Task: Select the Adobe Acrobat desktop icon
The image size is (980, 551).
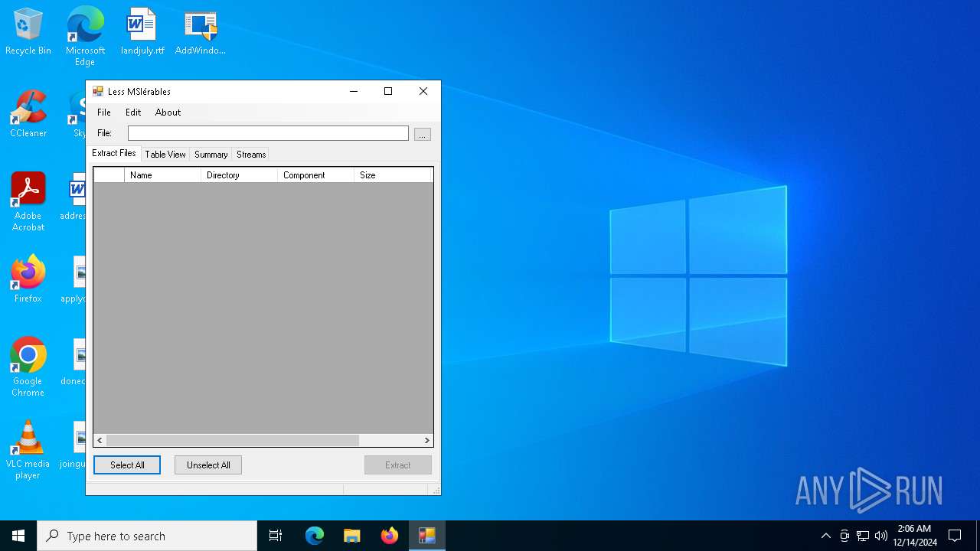Action: [x=28, y=202]
